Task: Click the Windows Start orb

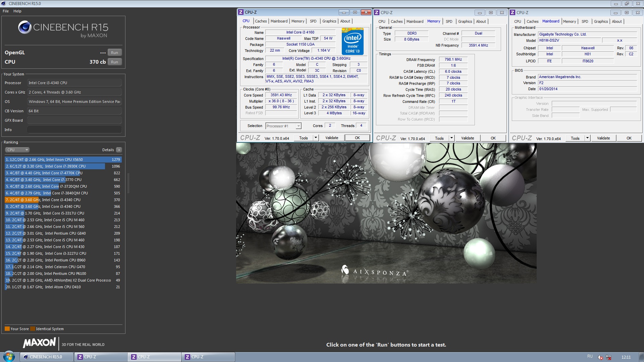Action: [x=9, y=356]
